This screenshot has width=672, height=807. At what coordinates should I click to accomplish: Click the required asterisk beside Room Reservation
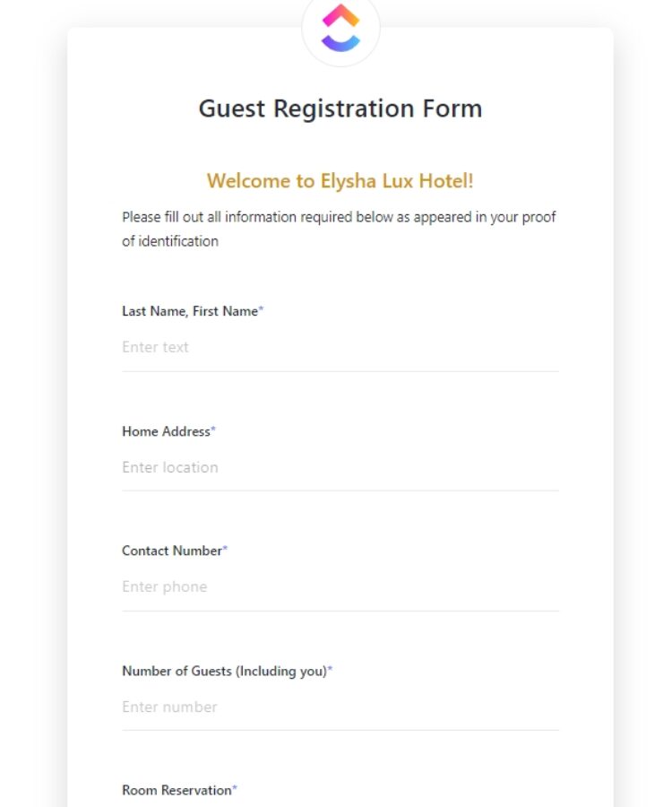234,786
